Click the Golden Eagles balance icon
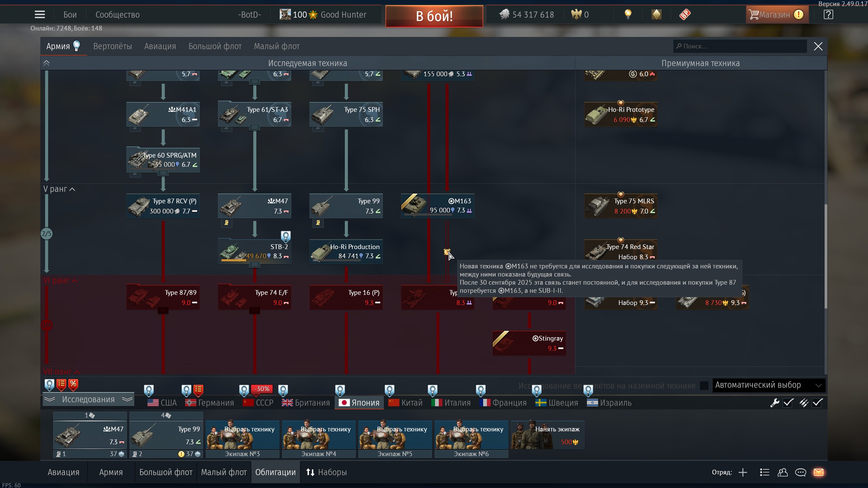The height and width of the screenshot is (488, 868). coord(576,15)
